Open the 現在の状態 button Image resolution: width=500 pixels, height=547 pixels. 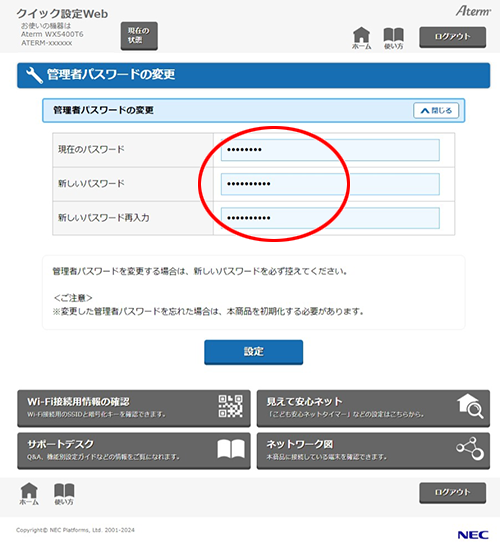139,36
